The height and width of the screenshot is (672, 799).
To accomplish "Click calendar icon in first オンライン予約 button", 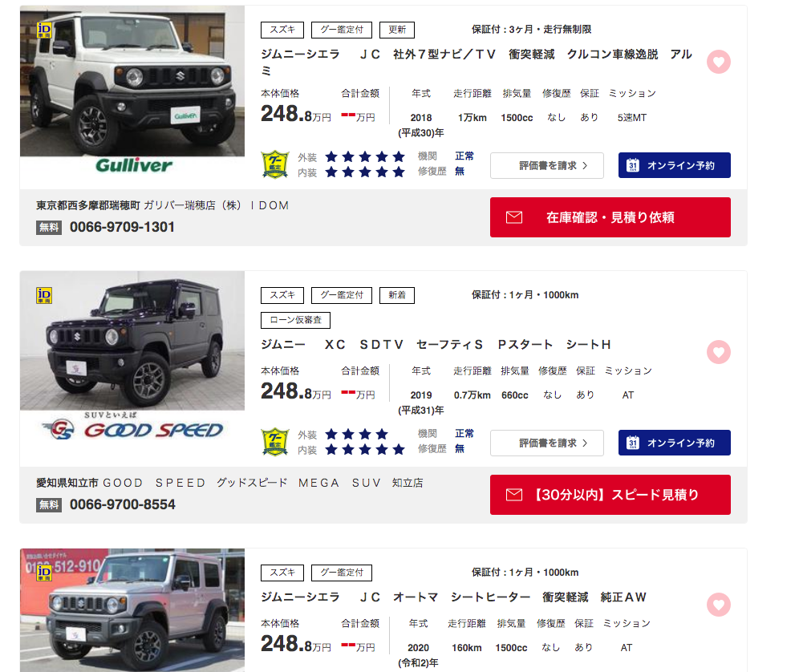I will click(x=632, y=165).
